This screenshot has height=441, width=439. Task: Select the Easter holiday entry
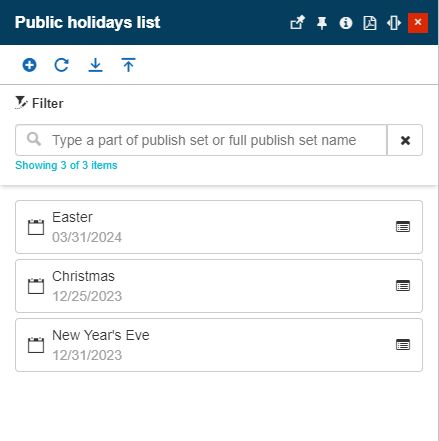pyautogui.click(x=219, y=227)
